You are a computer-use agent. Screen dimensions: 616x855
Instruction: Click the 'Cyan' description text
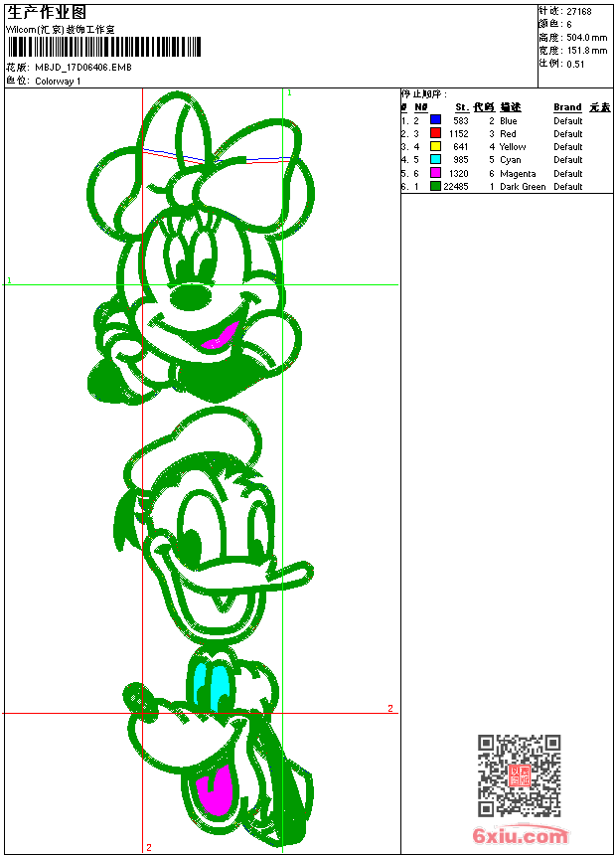pyautogui.click(x=511, y=160)
